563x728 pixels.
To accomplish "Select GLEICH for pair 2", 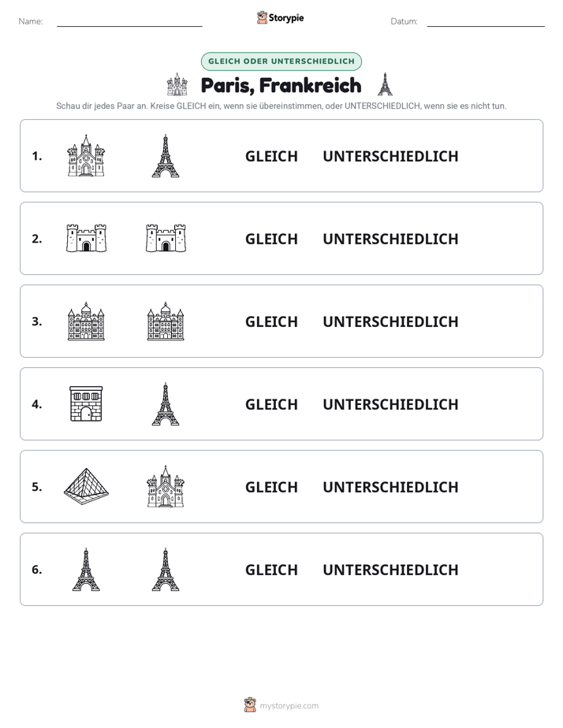I will pos(271,239).
